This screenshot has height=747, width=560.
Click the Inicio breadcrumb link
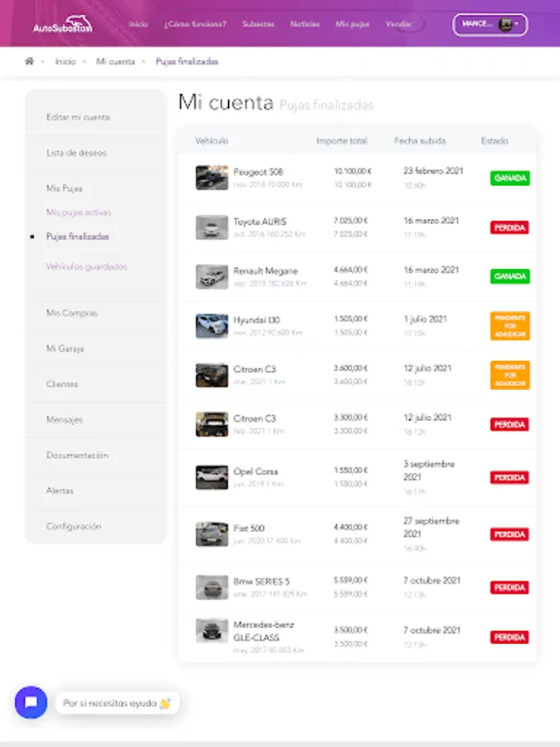66,61
